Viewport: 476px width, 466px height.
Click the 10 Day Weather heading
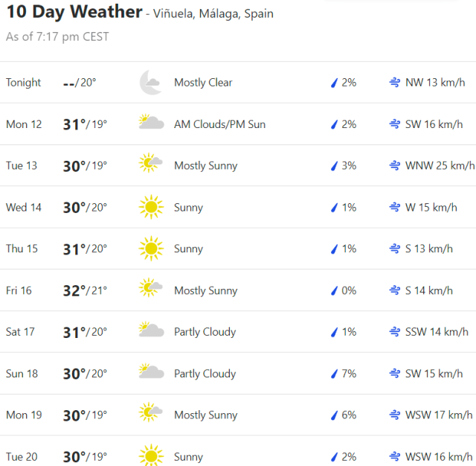coord(74,12)
